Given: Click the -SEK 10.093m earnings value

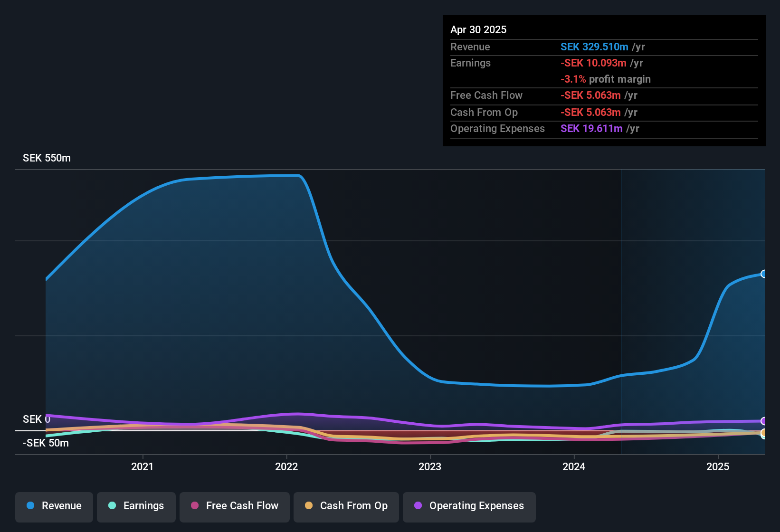Looking at the screenshot, I should coord(593,63).
